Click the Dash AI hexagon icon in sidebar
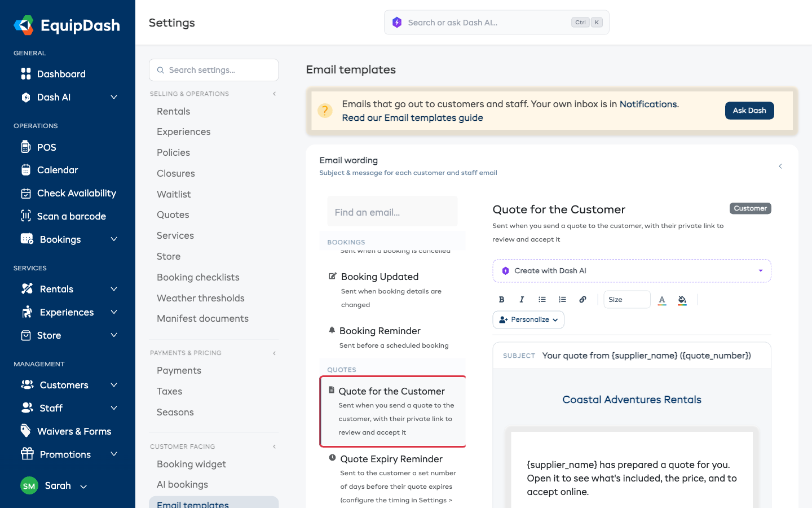This screenshot has width=812, height=508. [x=26, y=97]
